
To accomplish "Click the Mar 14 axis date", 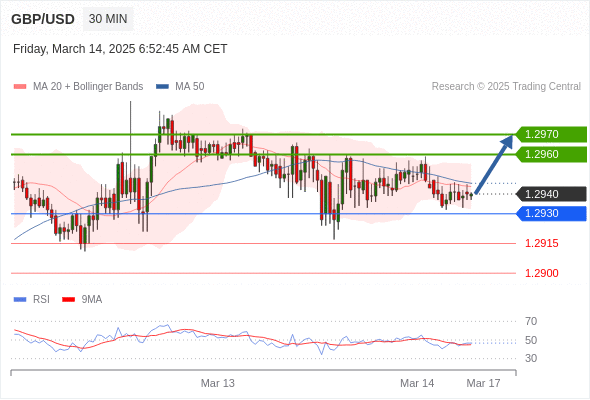I will (417, 383).
